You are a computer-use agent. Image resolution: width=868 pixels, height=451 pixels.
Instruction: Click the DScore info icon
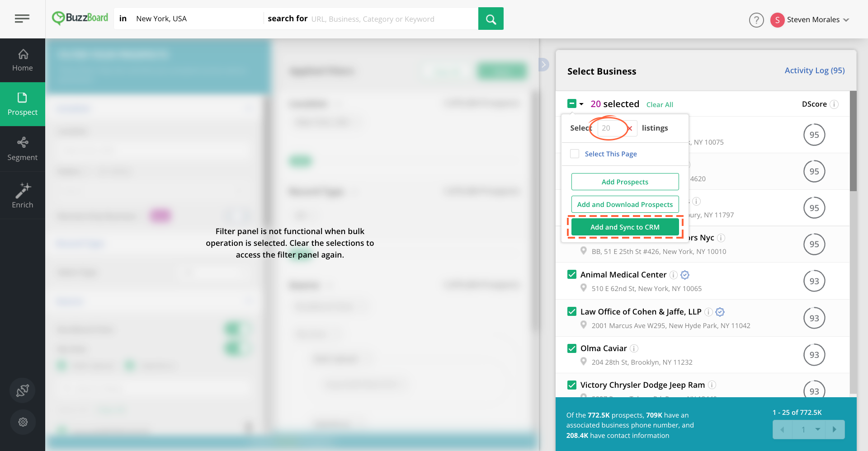(x=835, y=104)
